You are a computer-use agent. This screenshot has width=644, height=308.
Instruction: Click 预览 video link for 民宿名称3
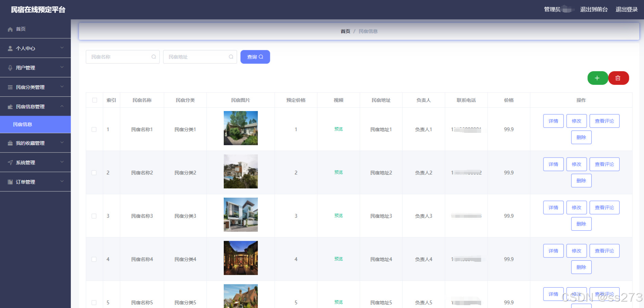point(339,216)
